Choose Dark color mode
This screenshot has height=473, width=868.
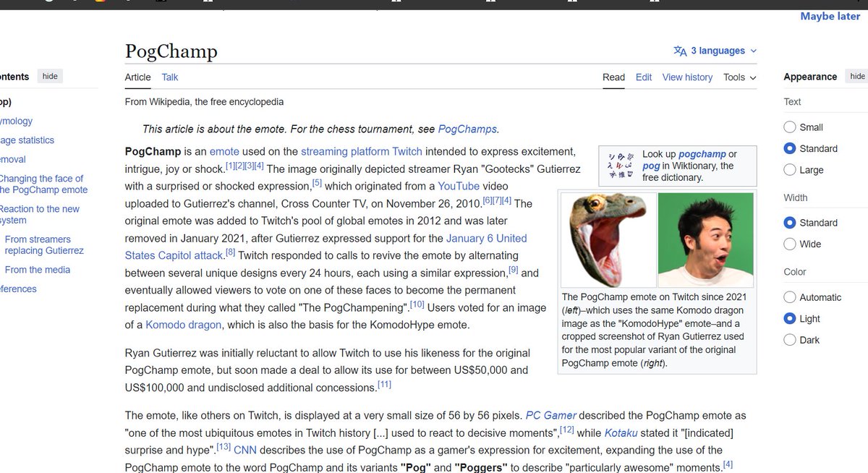pos(791,340)
